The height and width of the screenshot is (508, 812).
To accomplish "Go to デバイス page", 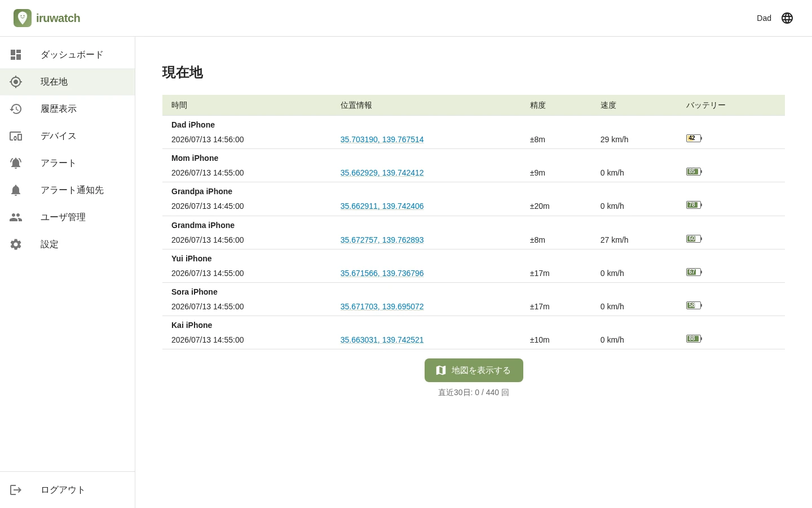I will click(x=68, y=136).
